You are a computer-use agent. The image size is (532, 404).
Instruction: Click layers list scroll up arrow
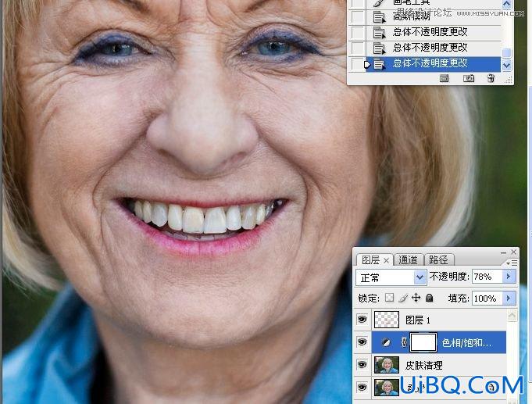(512, 316)
